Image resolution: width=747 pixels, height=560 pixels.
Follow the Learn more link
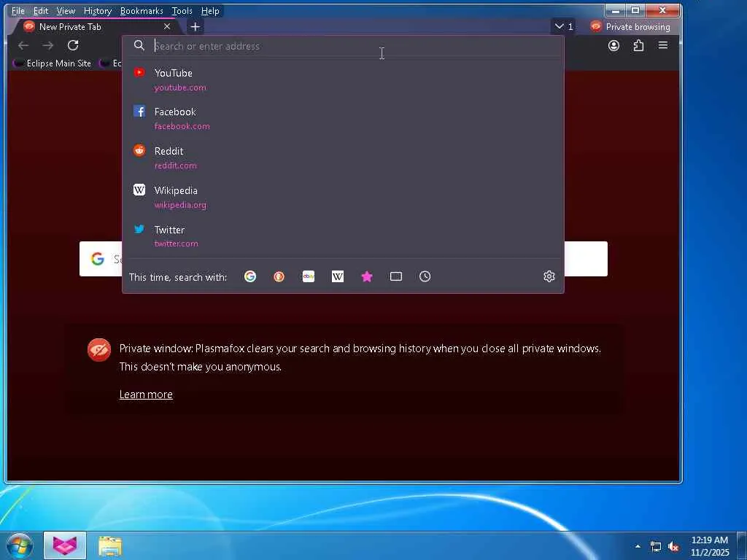[146, 394]
